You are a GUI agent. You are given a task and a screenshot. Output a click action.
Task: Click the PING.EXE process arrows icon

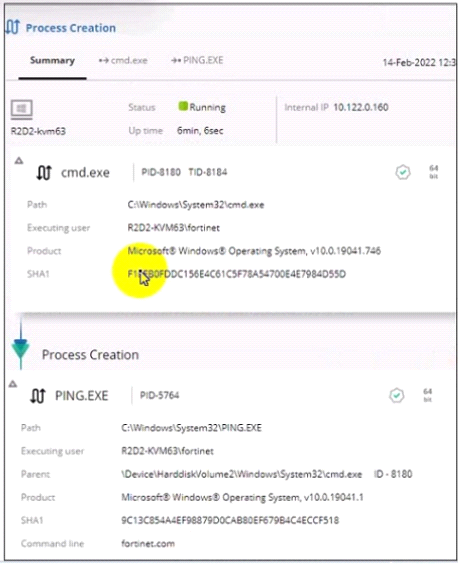[x=38, y=396]
